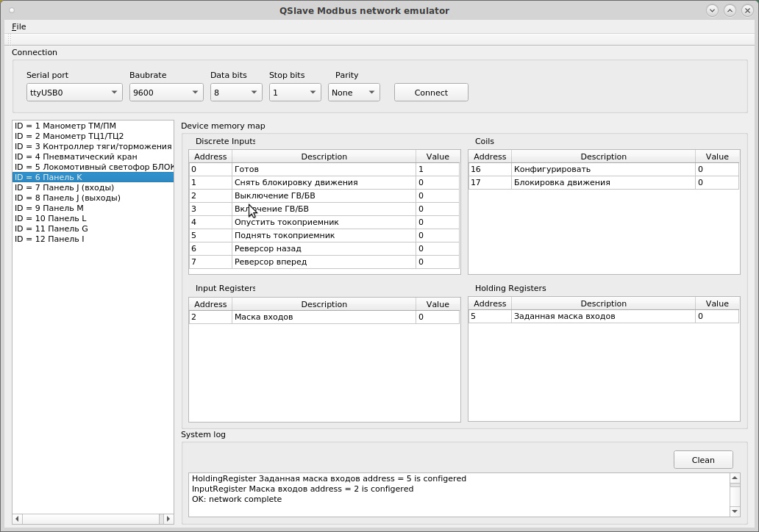Click the Connect button
Image resolution: width=759 pixels, height=532 pixels.
pos(431,93)
